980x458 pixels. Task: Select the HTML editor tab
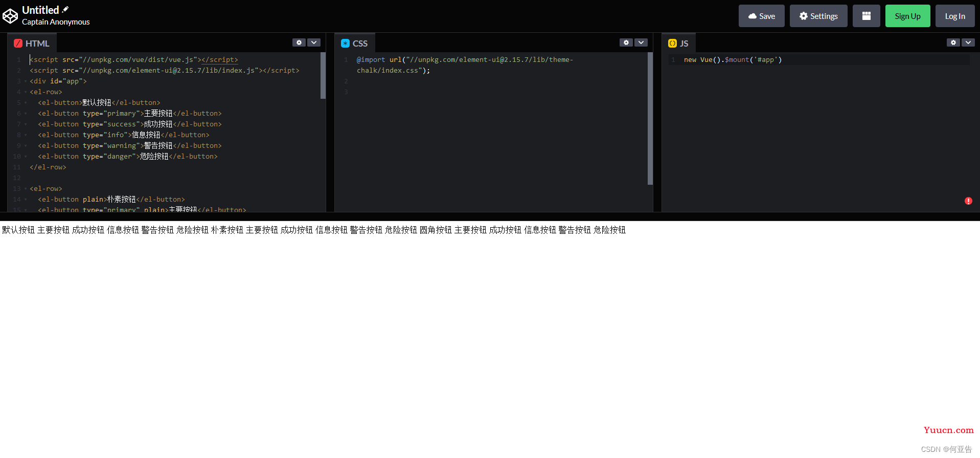click(32, 43)
